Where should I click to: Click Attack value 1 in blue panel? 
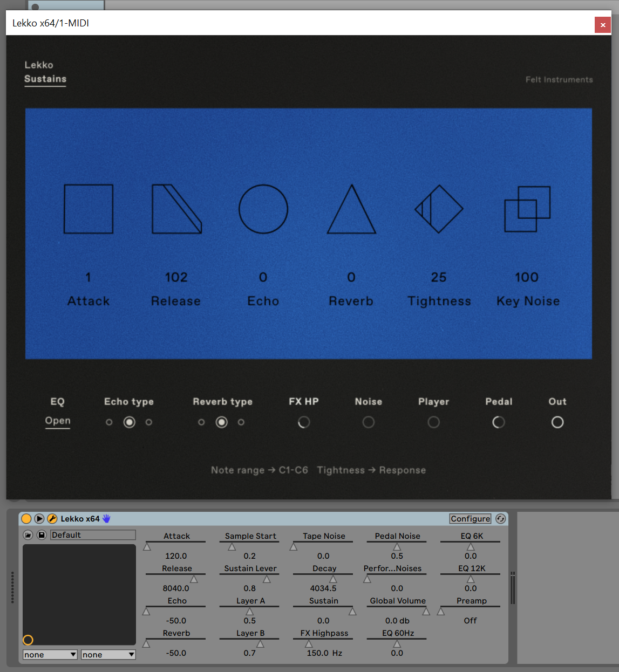point(89,277)
